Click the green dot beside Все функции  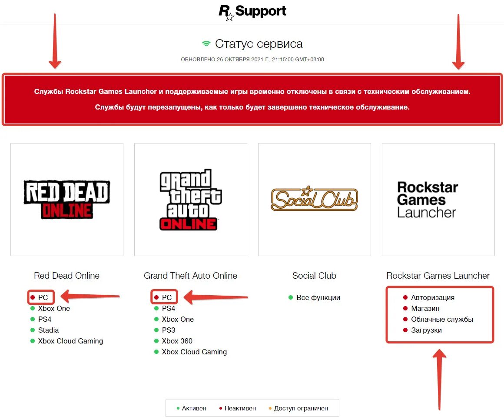pos(291,297)
